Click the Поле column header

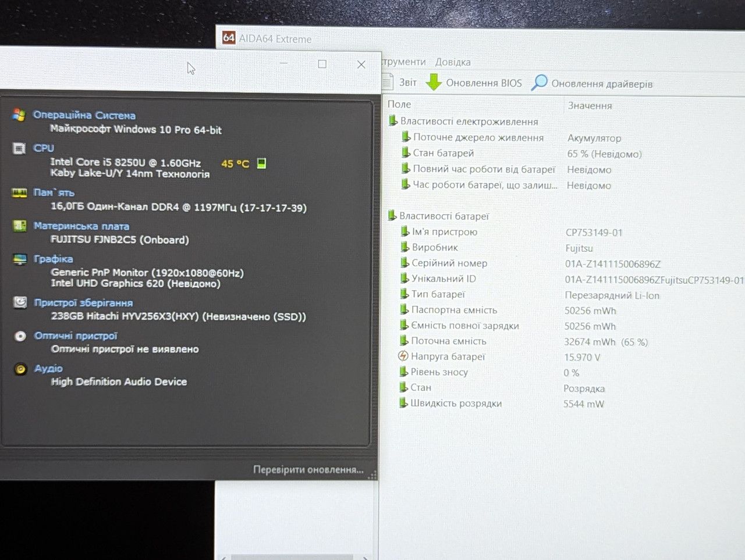pos(399,104)
